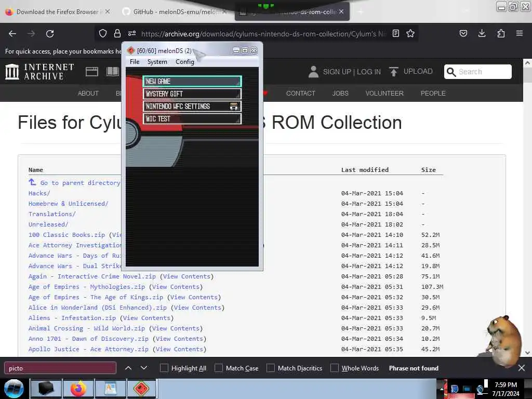Find next match arrow
Screen dimensions: 532x399
tap(144, 368)
